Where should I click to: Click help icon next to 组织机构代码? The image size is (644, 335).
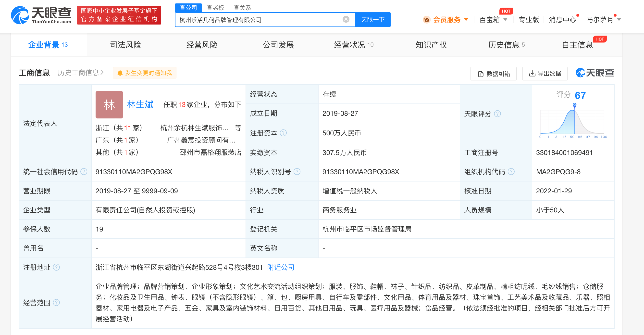coord(511,172)
